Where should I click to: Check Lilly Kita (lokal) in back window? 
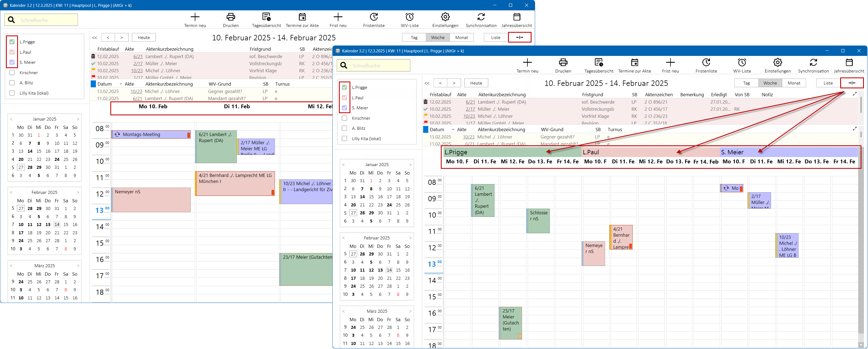point(12,93)
